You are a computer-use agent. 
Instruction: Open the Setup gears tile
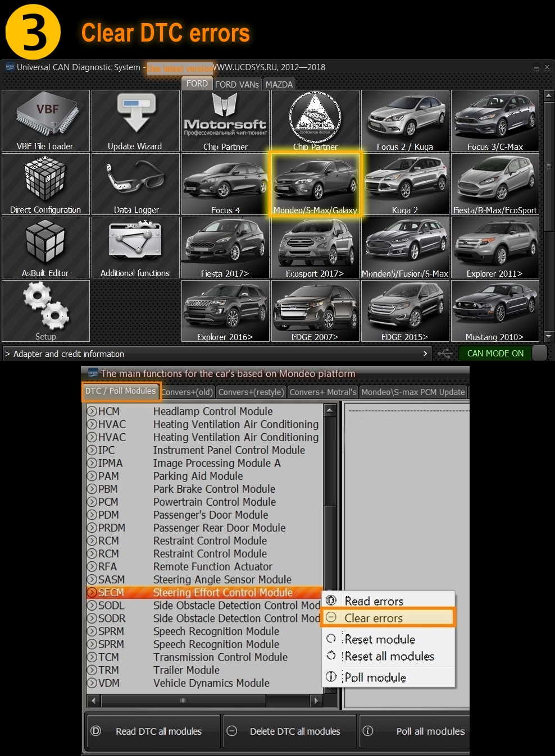click(46, 311)
